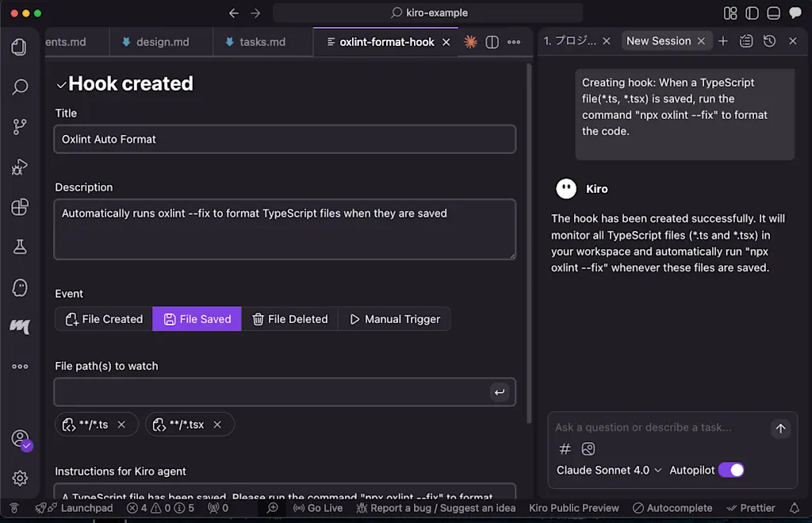Remove the **/*.tsx watch path
812x523 pixels.
tap(217, 425)
